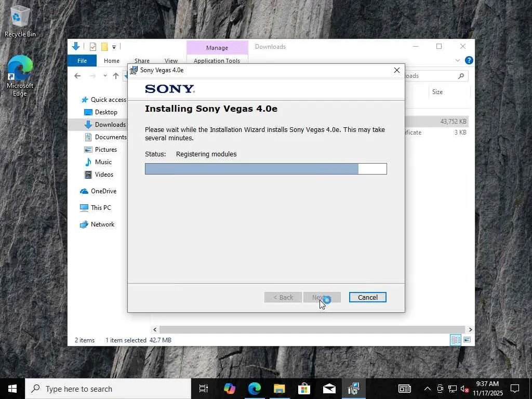Image resolution: width=532 pixels, height=399 pixels.
Task: Switch to the Share ribbon tab
Action: 142,61
